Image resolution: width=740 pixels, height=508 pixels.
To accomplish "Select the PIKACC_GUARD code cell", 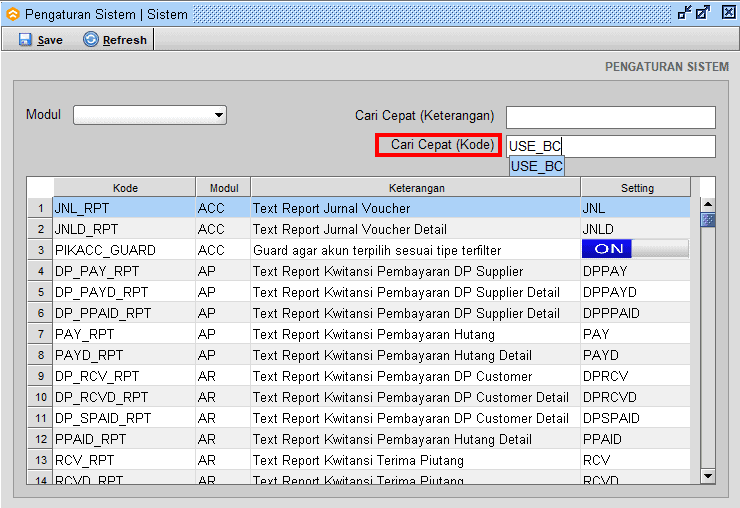I will point(125,250).
